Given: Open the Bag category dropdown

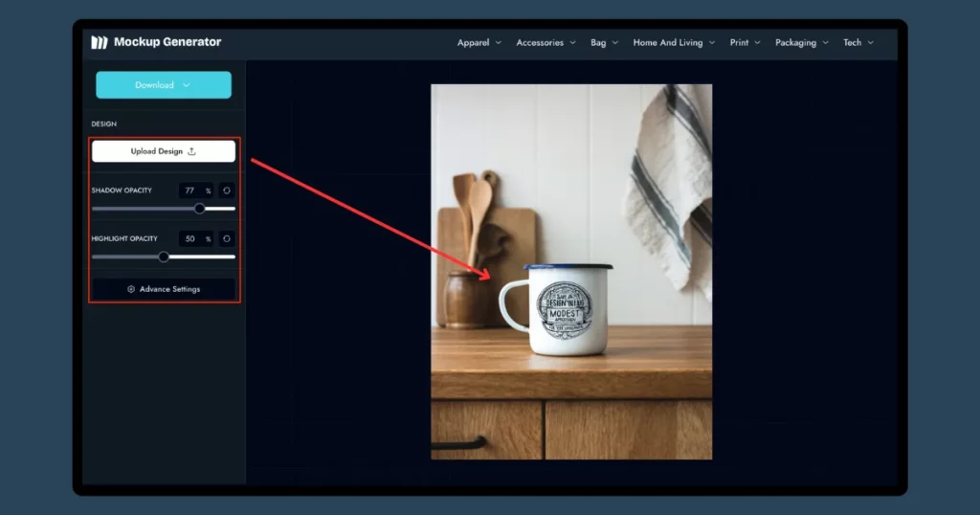Looking at the screenshot, I should (604, 43).
